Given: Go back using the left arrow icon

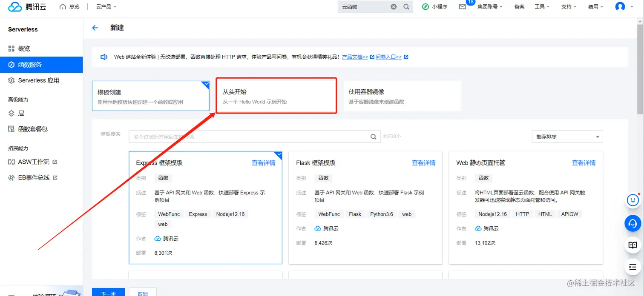Looking at the screenshot, I should [95, 28].
